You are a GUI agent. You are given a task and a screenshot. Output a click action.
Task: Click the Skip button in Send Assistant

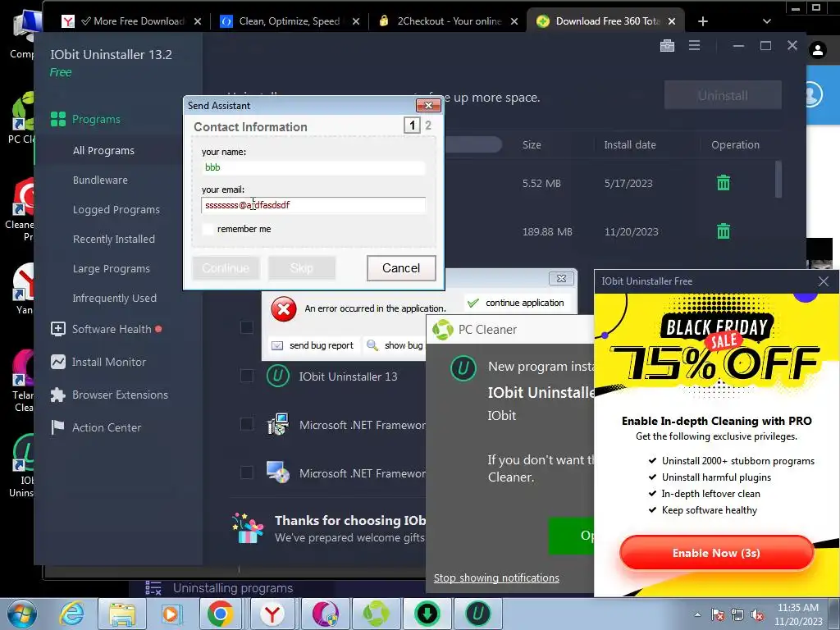tap(302, 268)
